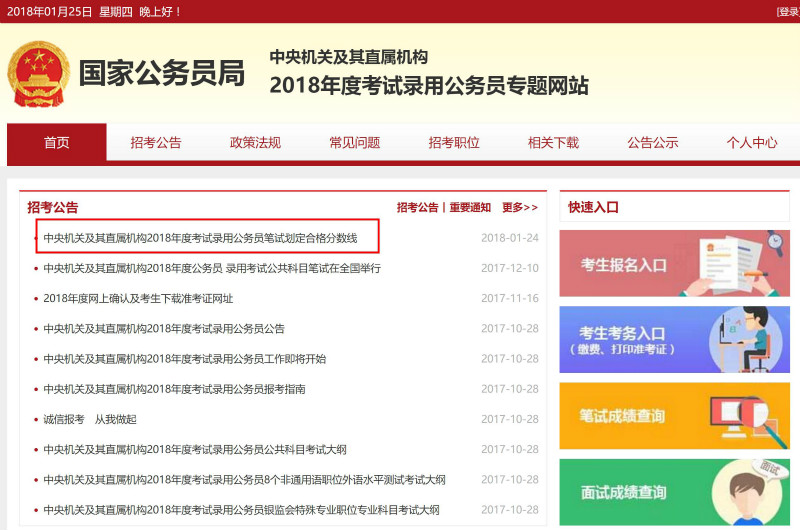The image size is (800, 530).
Task: Open the 公共科目考试大纲 announcement
Action: click(195, 449)
